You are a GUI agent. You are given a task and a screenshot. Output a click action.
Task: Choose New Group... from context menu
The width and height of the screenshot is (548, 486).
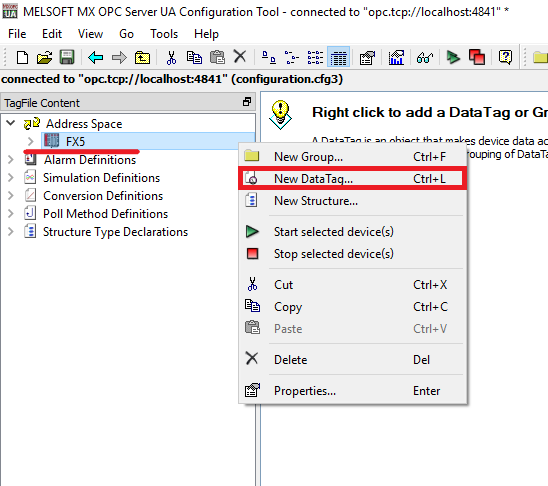(x=353, y=157)
